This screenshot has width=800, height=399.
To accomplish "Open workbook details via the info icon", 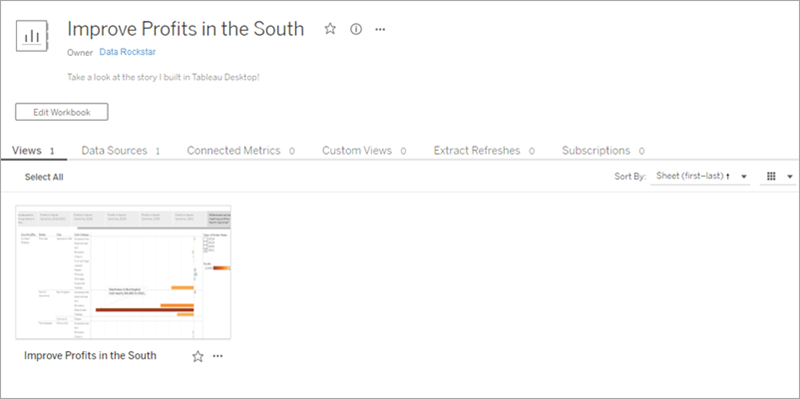I will click(356, 29).
